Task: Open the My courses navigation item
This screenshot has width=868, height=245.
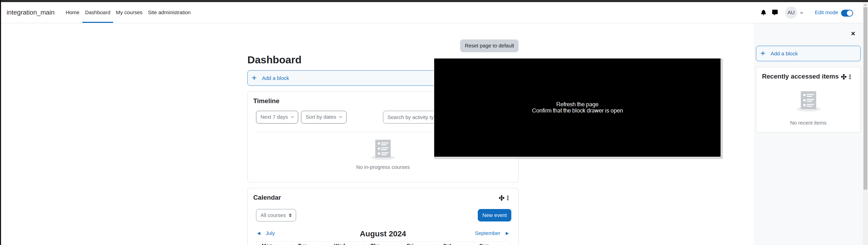Action: click(129, 12)
